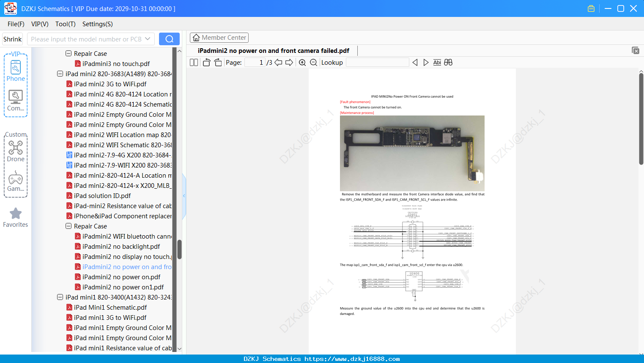Rotate page clockwise
Viewport: 644px width, 363px height.
tap(218, 63)
